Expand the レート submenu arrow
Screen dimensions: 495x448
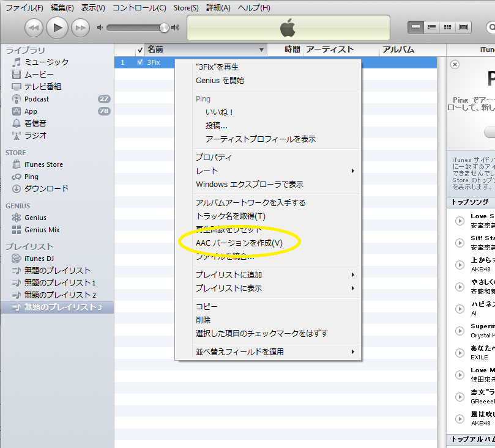tap(353, 171)
